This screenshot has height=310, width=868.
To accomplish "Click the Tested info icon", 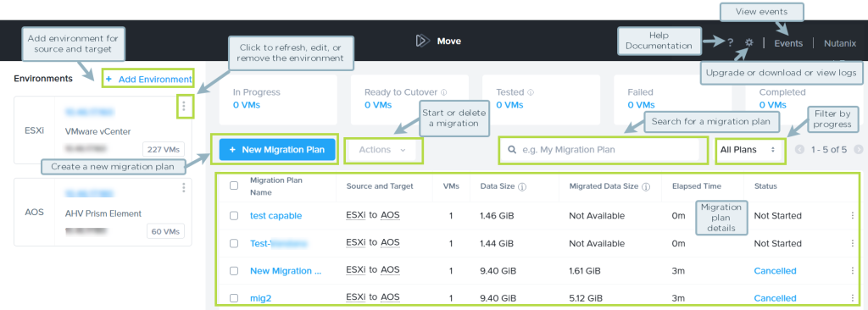I will tap(531, 92).
